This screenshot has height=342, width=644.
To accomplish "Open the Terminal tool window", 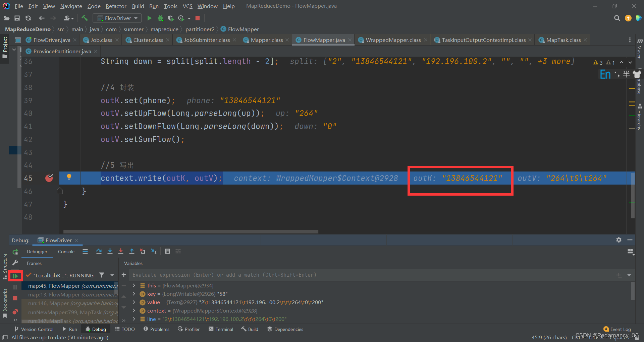I will click(221, 329).
